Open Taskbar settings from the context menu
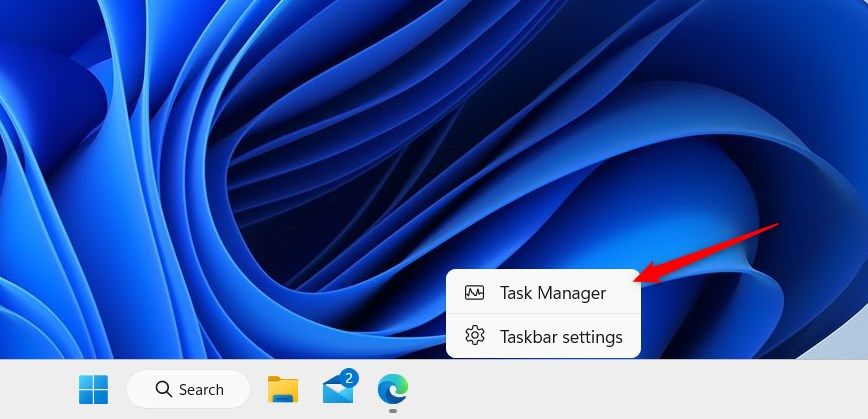This screenshot has width=868, height=419. click(x=543, y=336)
